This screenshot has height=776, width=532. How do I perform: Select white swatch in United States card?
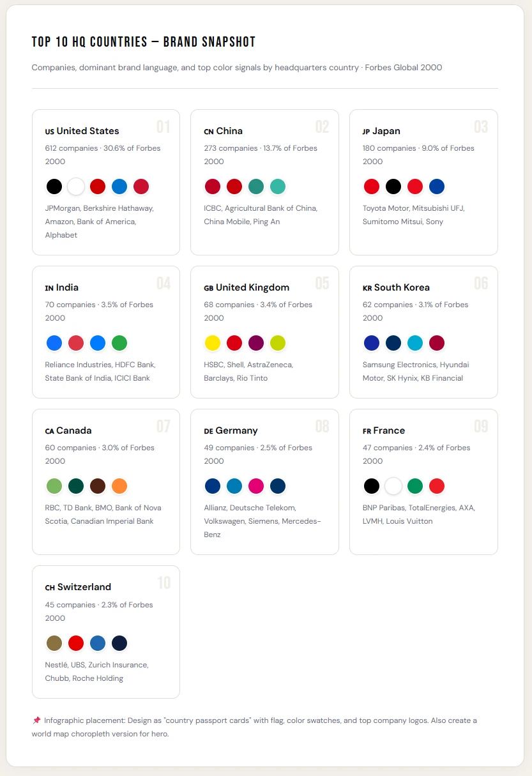[76, 186]
